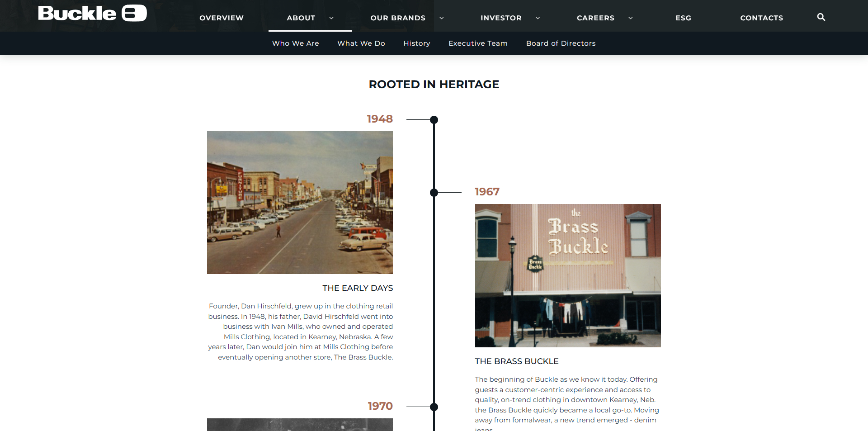Image resolution: width=868 pixels, height=431 pixels.
Task: Visit the History submenu link
Action: click(417, 43)
